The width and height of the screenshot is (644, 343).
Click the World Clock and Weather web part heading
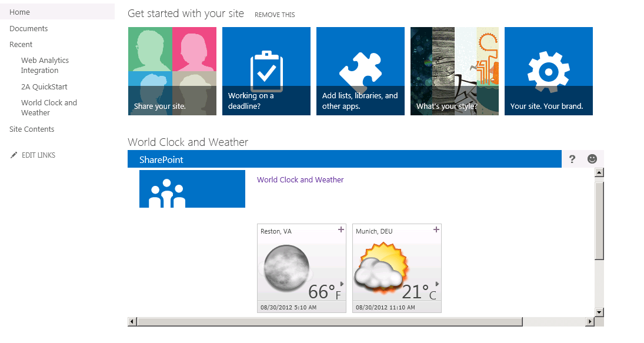[188, 142]
